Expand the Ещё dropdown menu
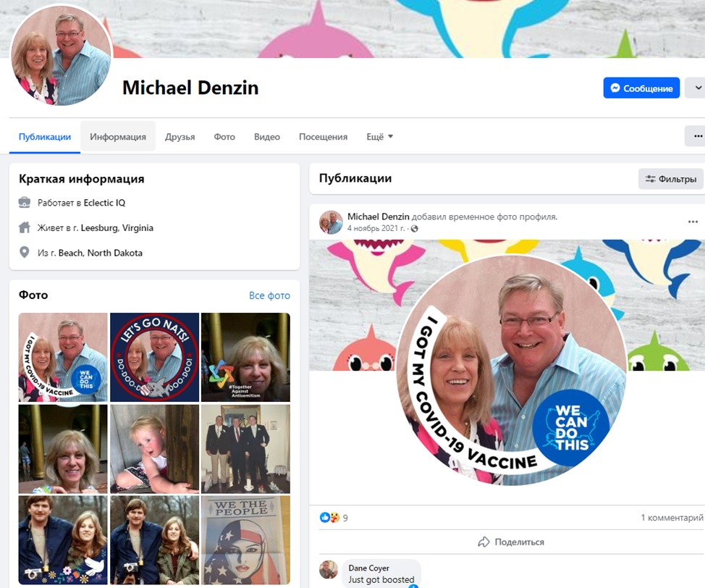705x588 pixels. coord(380,137)
